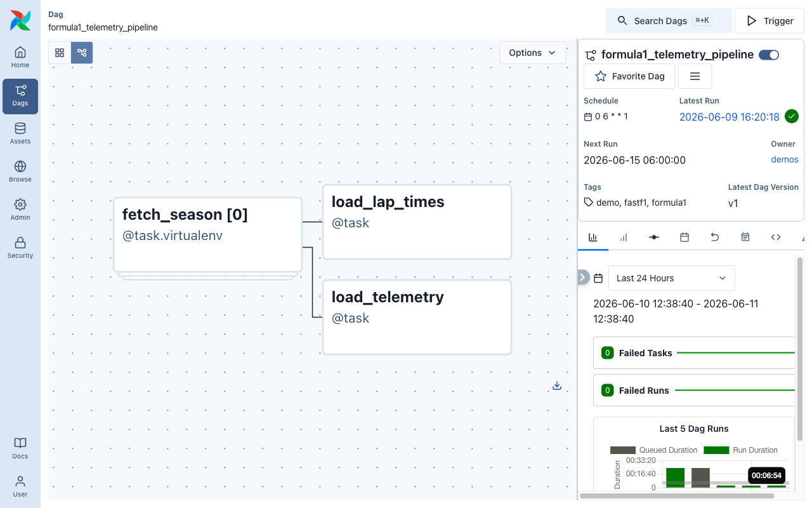Open the Runs signal-bars tab
812x508 pixels.
point(624,237)
